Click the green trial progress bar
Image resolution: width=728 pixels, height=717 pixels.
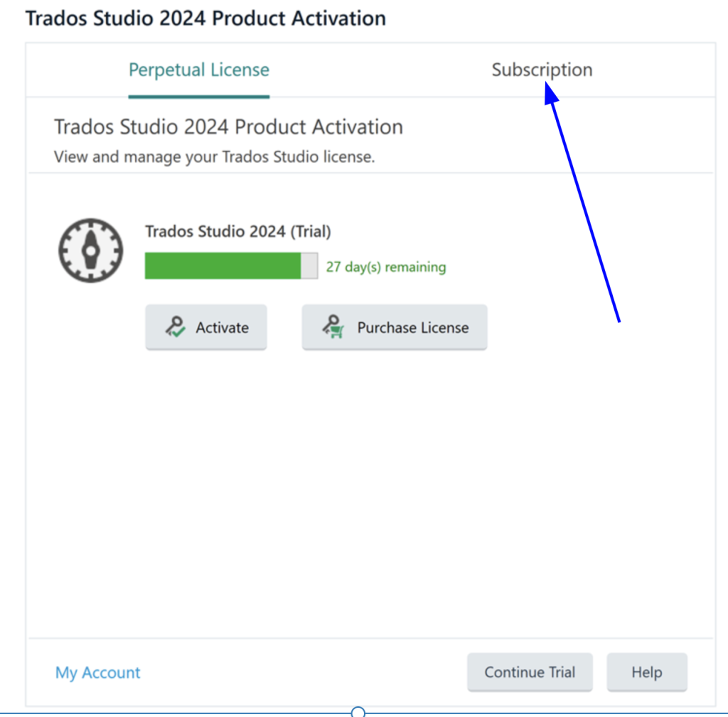(223, 266)
